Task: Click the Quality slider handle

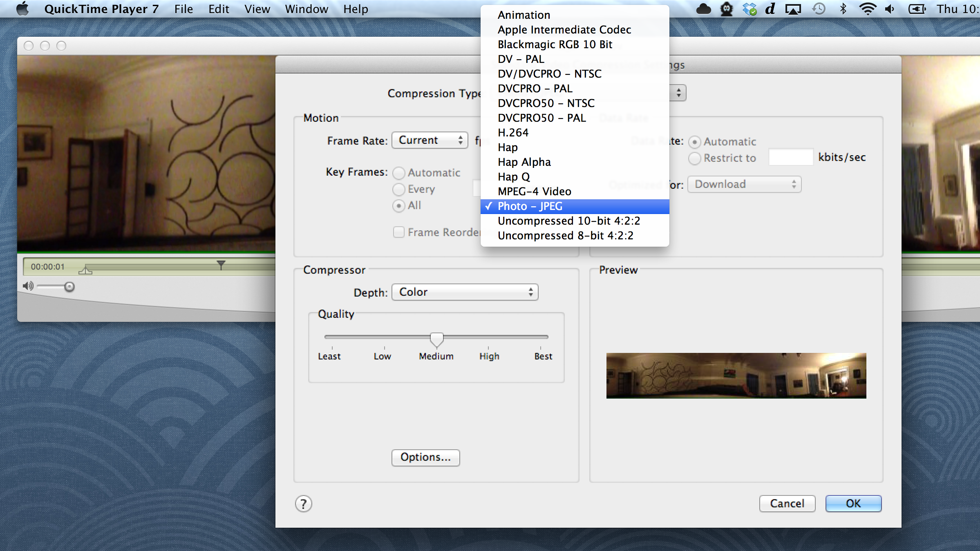Action: pyautogui.click(x=436, y=339)
